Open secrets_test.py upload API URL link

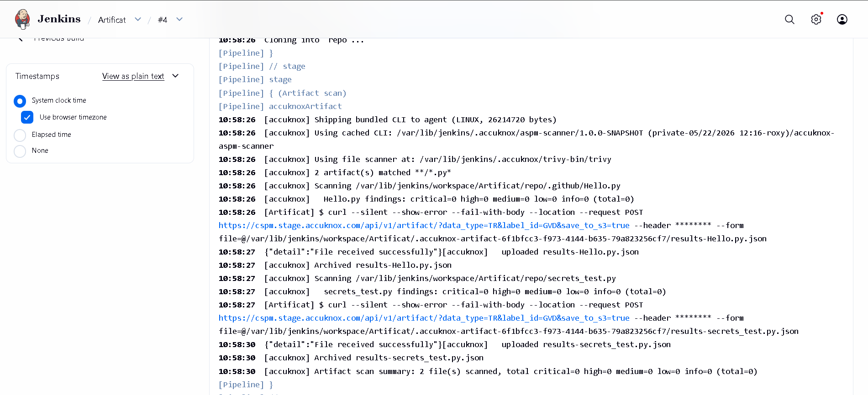click(424, 318)
